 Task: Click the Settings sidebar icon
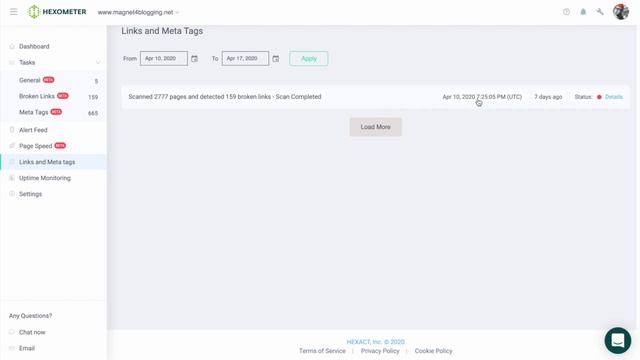12,194
